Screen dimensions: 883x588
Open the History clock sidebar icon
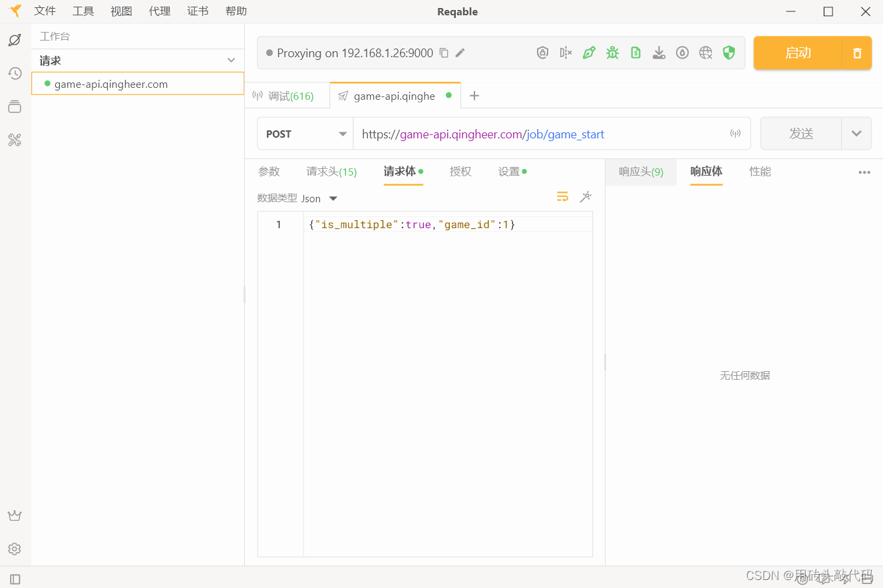pyautogui.click(x=15, y=73)
